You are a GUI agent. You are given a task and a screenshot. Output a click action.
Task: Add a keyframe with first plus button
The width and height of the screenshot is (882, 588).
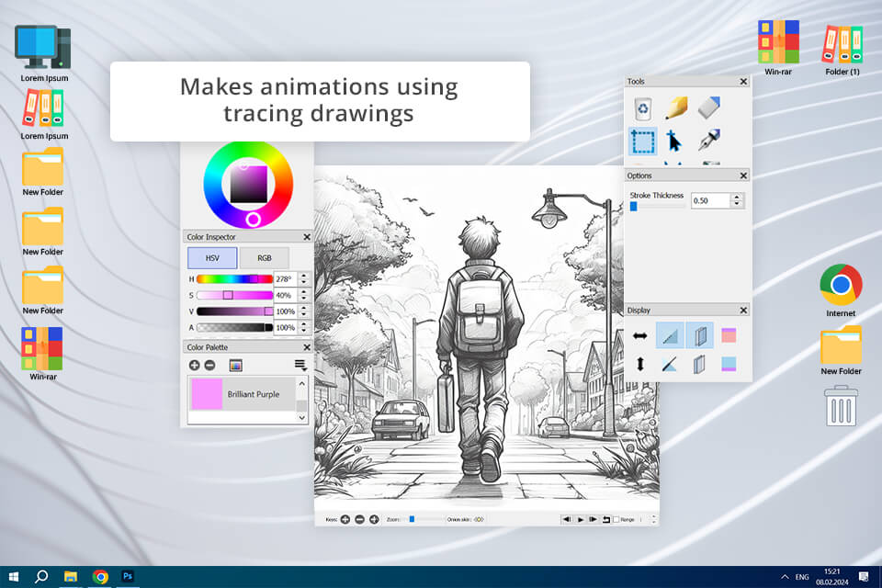click(x=345, y=519)
